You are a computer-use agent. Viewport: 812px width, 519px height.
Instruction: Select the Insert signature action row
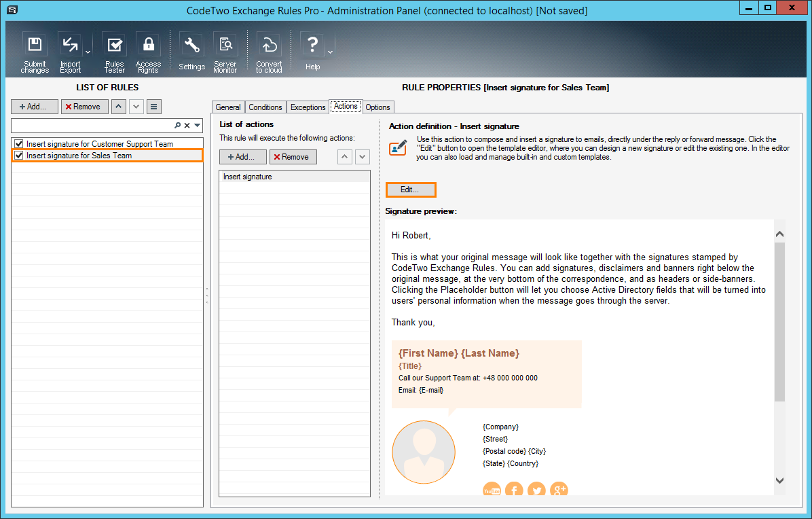pyautogui.click(x=295, y=177)
